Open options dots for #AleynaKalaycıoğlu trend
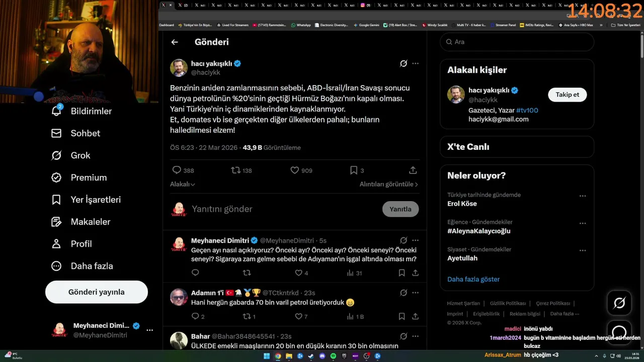The image size is (644, 362). pyautogui.click(x=583, y=223)
